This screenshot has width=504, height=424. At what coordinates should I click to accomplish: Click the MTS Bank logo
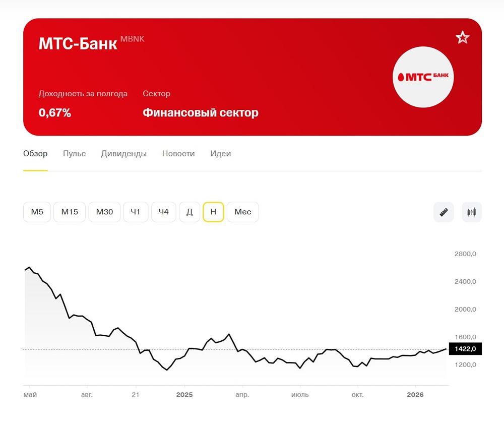click(423, 77)
